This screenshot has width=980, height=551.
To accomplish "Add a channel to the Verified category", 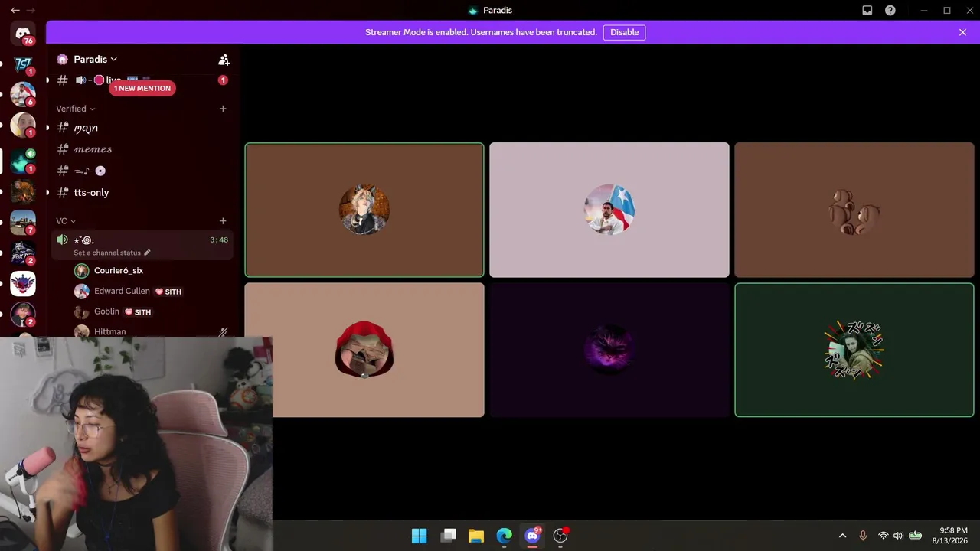I will pyautogui.click(x=223, y=109).
